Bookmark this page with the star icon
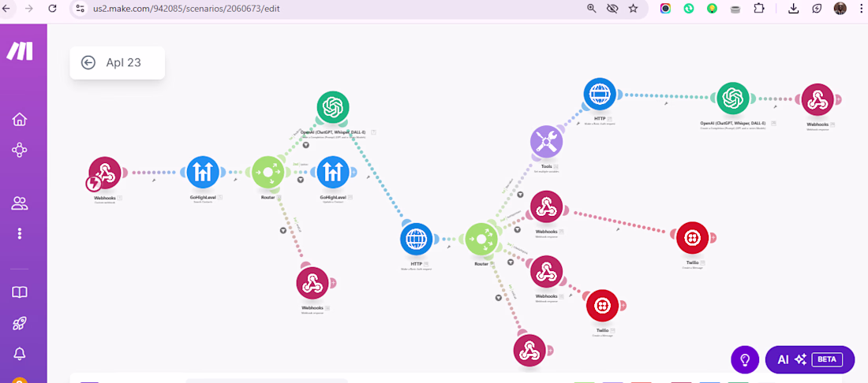This screenshot has height=383, width=868. click(x=634, y=9)
